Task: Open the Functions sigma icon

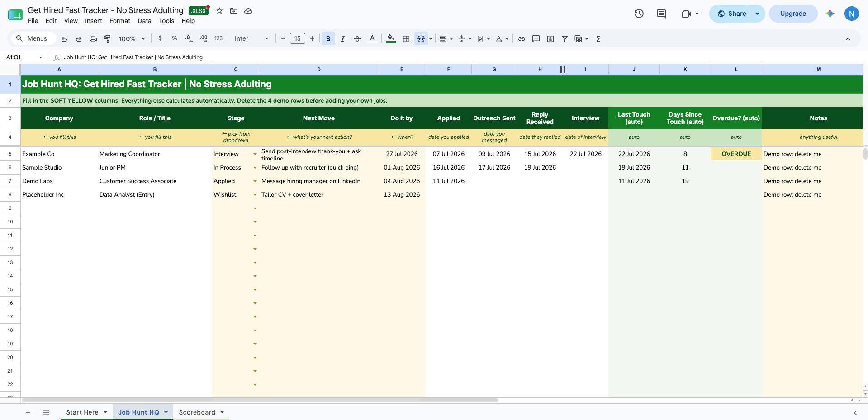Action: coord(598,39)
